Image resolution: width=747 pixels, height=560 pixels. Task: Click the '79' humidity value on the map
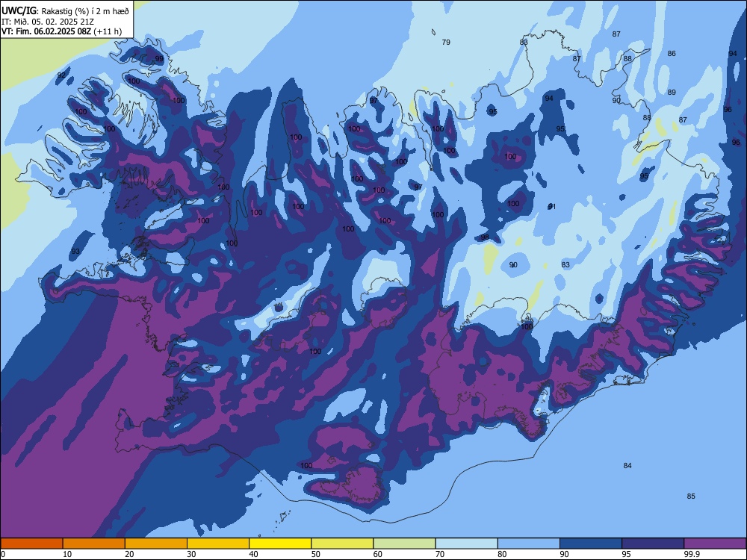pyautogui.click(x=446, y=42)
